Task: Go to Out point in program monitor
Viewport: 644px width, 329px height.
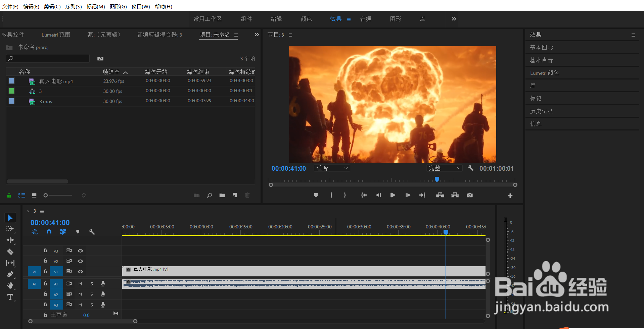Action: 422,195
